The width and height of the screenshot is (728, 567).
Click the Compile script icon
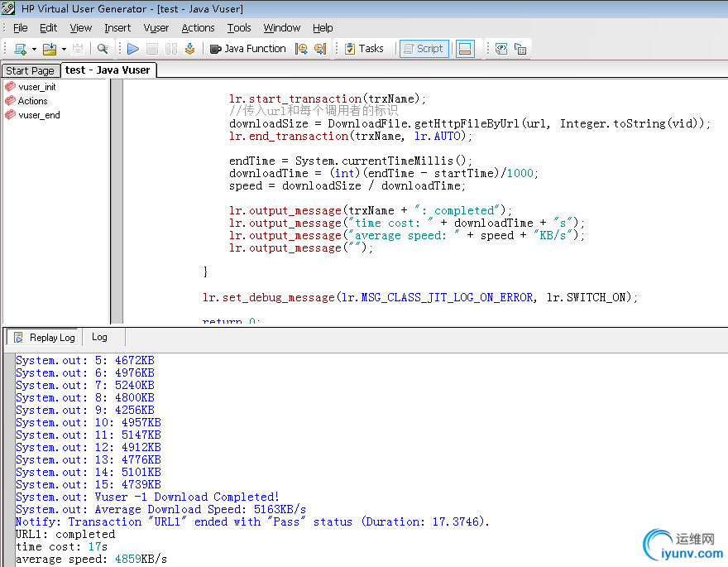189,49
